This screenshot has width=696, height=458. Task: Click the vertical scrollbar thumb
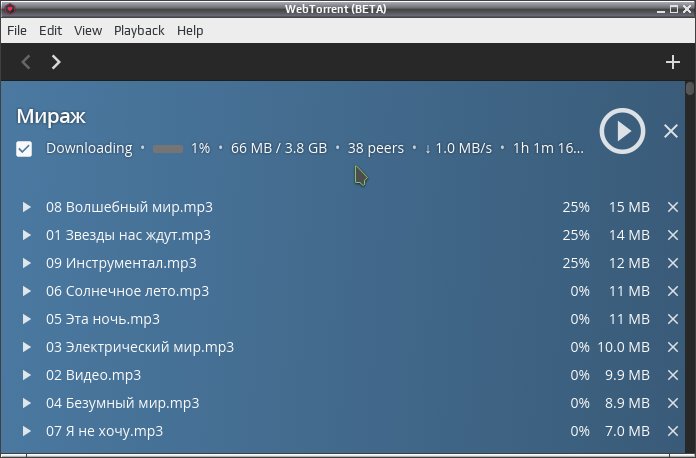pyautogui.click(x=689, y=88)
